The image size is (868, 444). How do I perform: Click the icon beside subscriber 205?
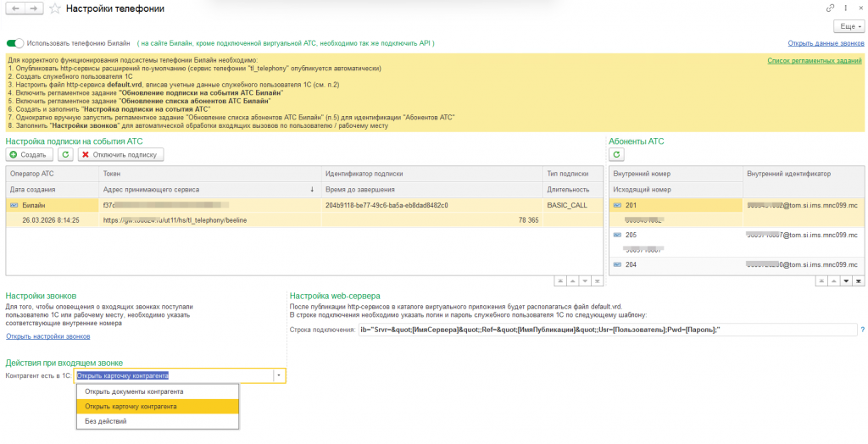[617, 235]
